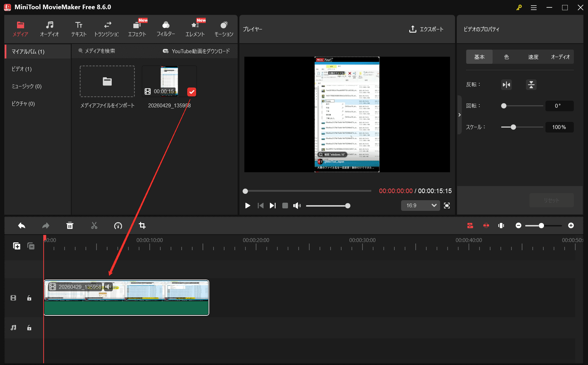The image size is (588, 365).
Task: Toggle the red marker snap icon
Action: 486,226
